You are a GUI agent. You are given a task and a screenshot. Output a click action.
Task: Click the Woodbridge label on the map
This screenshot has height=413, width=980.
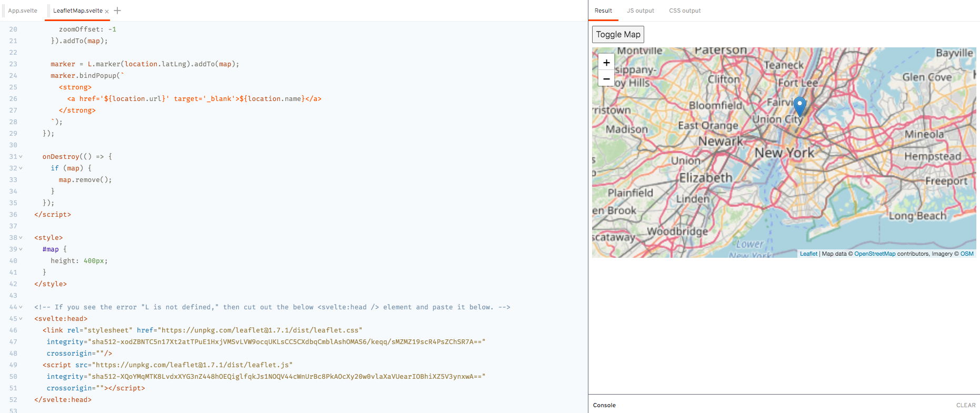pos(677,231)
